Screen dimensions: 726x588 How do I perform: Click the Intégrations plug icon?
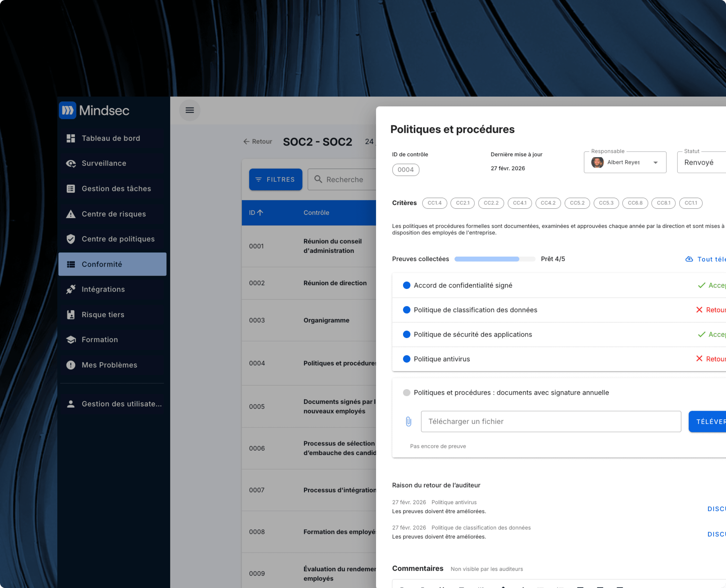[71, 289]
